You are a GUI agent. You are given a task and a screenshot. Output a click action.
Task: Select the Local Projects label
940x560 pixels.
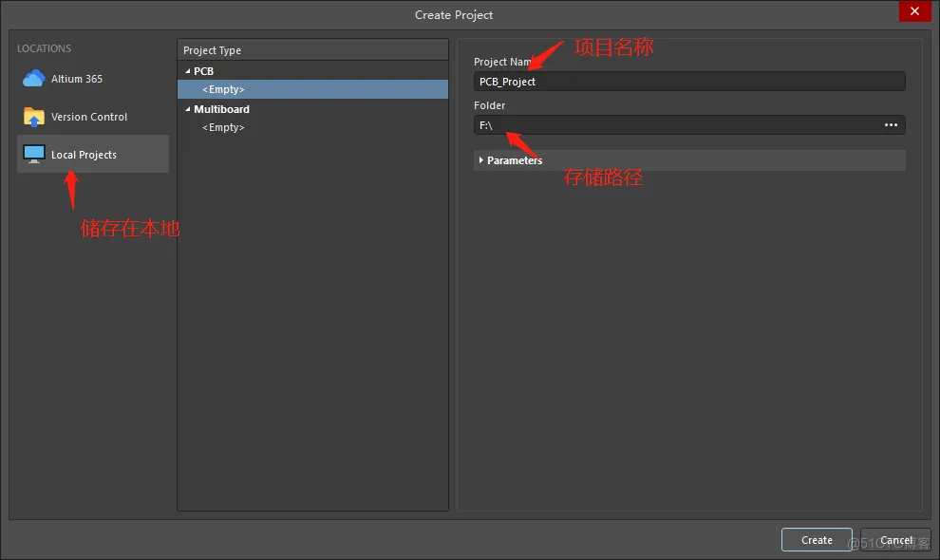[x=84, y=155]
